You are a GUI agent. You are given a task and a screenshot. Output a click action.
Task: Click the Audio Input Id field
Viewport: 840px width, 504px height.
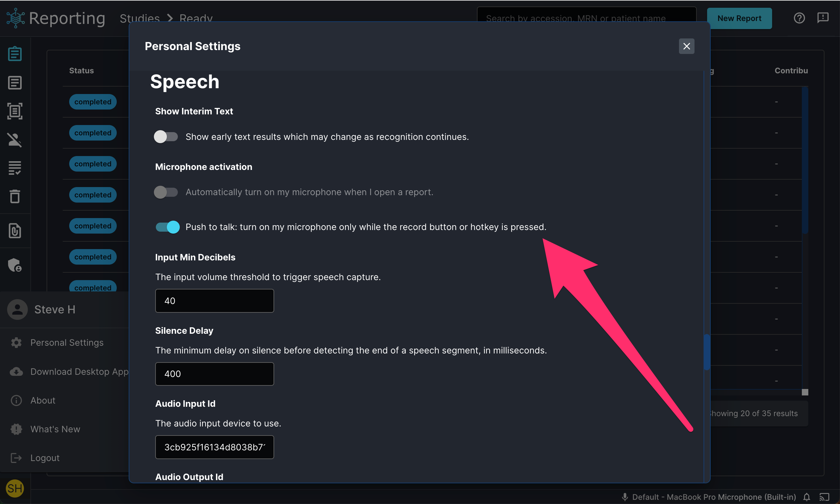pos(214,447)
